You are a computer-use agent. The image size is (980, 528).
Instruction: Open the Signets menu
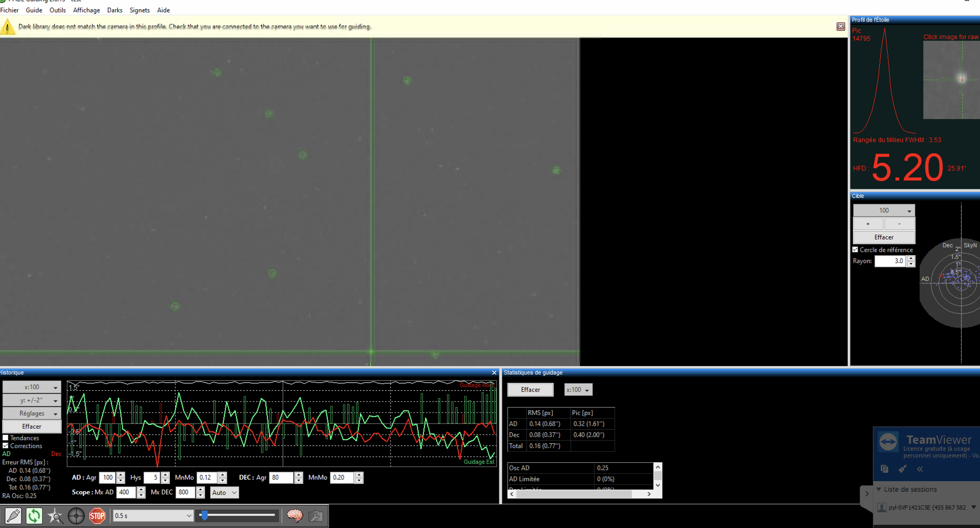coord(139,10)
